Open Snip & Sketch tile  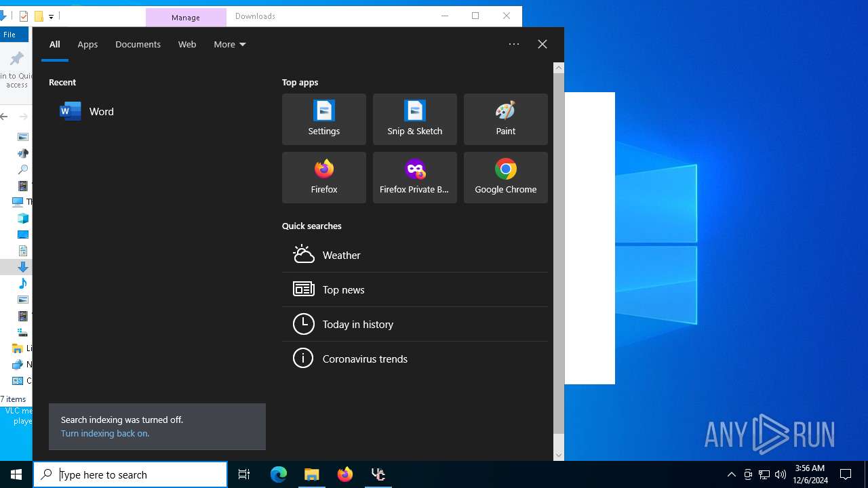coord(415,119)
